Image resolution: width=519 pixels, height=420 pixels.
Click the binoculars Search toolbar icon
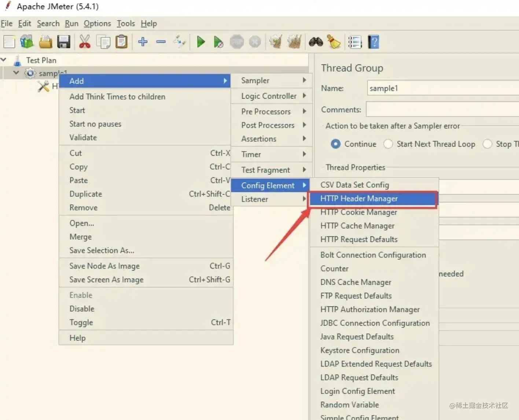point(316,42)
